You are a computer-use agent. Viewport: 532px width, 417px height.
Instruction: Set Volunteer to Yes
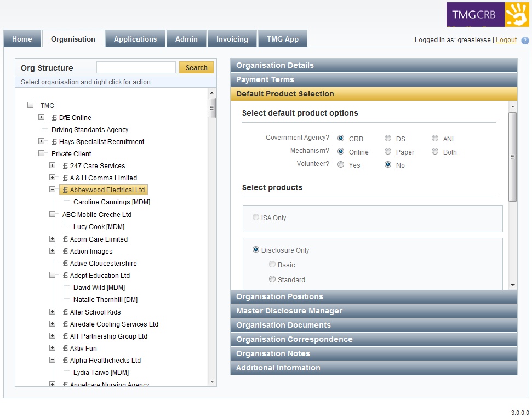click(341, 164)
